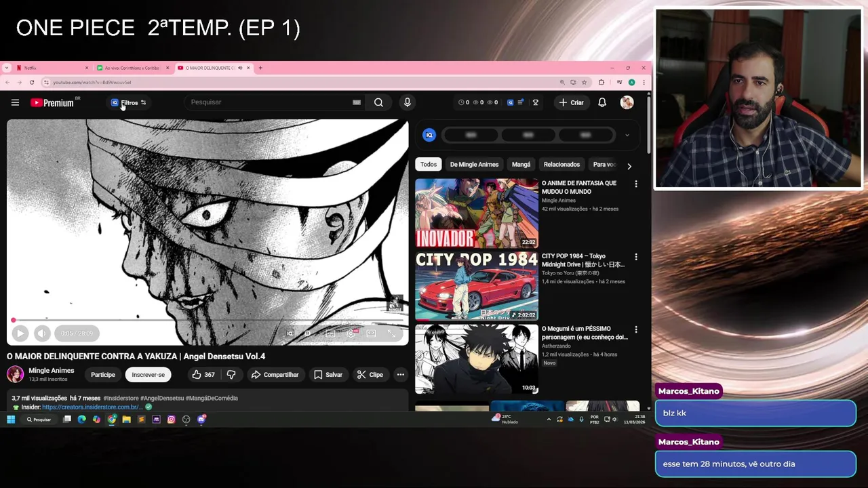
Task: Open the Mingle Animes channel name
Action: (52, 371)
